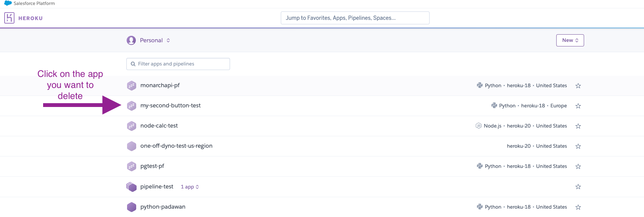The image size is (644, 217).
Task: Click the Salesforce cloud icon
Action: click(8, 3)
